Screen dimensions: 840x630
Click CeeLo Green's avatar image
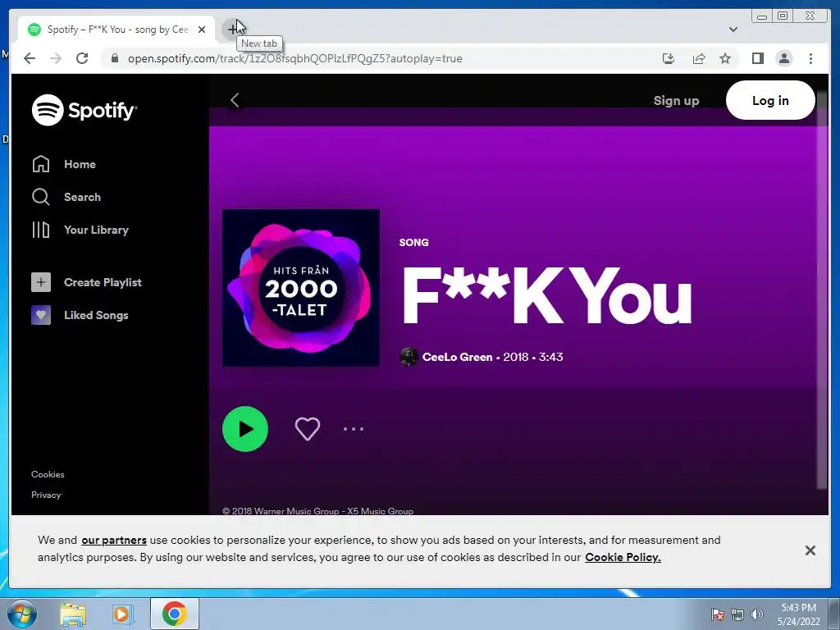click(409, 357)
